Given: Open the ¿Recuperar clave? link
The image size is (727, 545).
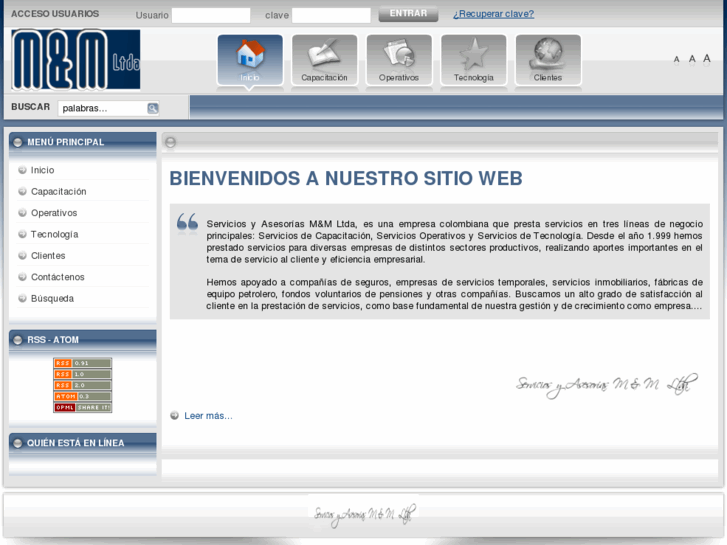Looking at the screenshot, I should (493, 14).
